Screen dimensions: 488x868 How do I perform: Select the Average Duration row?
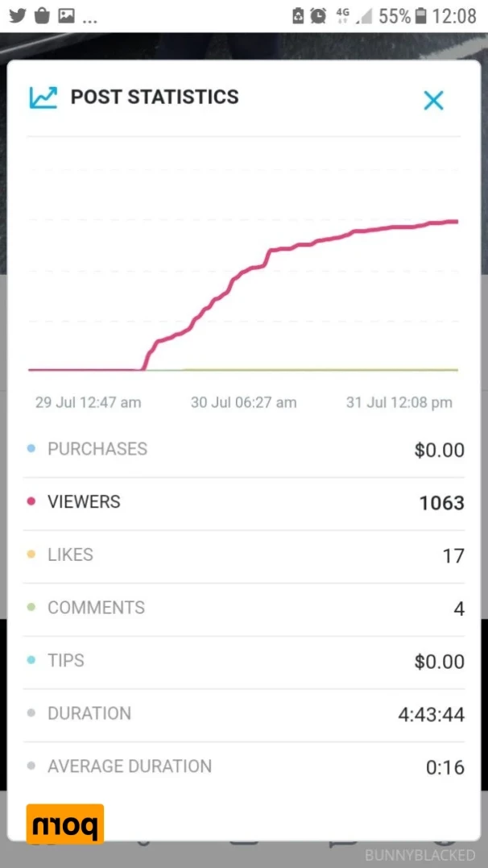(244, 766)
